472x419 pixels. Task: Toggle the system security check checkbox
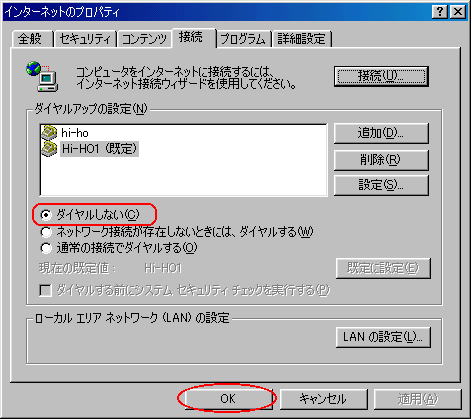[45, 290]
